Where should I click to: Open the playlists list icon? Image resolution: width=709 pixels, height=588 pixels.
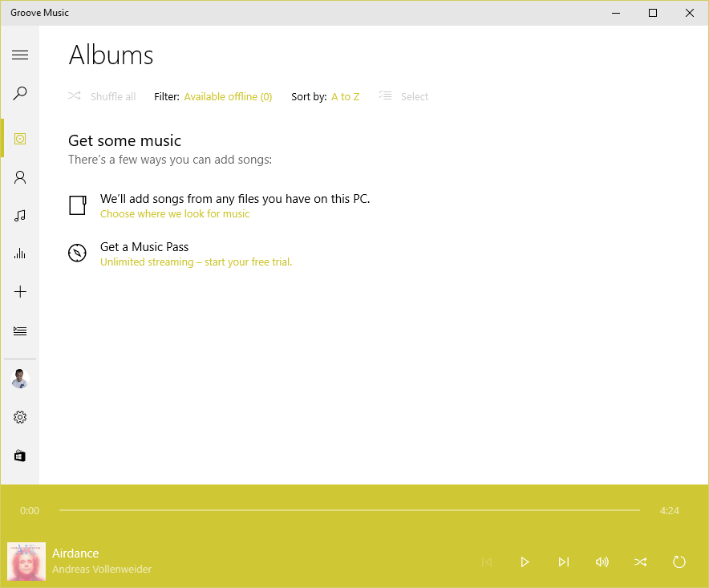pyautogui.click(x=20, y=330)
